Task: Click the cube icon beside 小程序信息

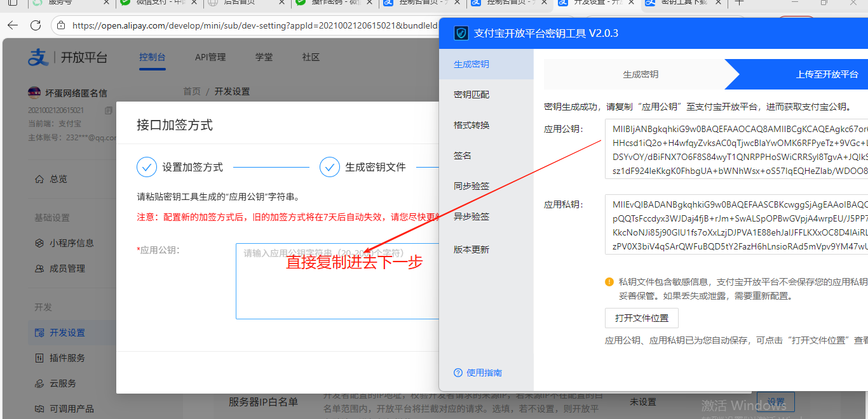Action: click(39, 243)
